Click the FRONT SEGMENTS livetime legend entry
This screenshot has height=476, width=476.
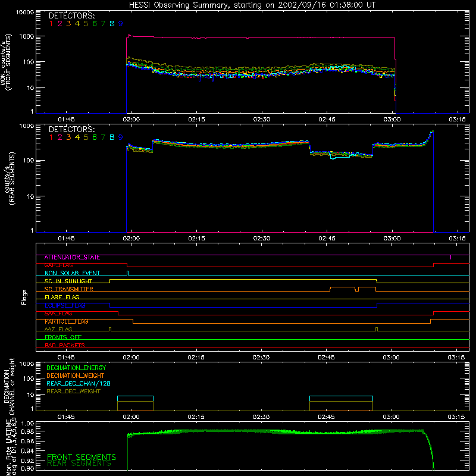tap(82, 457)
